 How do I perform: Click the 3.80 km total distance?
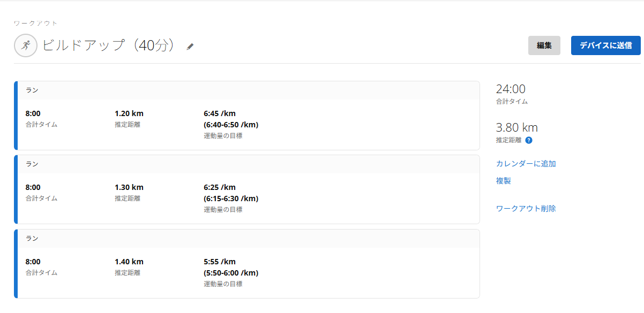pos(516,128)
